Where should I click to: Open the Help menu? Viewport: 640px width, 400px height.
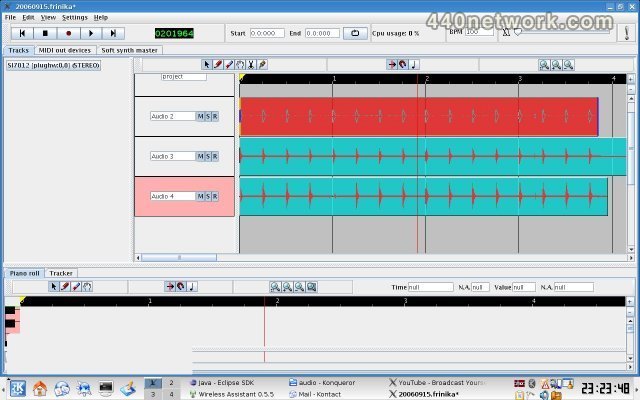[101, 18]
